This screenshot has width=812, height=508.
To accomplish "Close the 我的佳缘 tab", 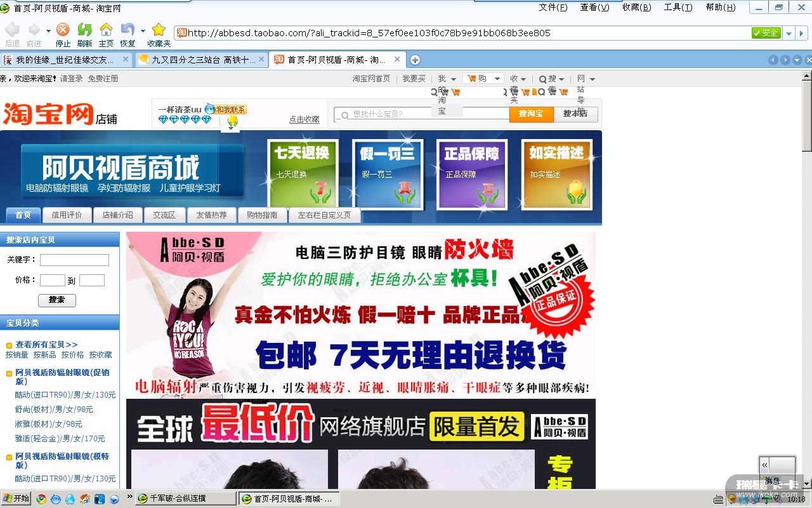I will (x=126, y=59).
